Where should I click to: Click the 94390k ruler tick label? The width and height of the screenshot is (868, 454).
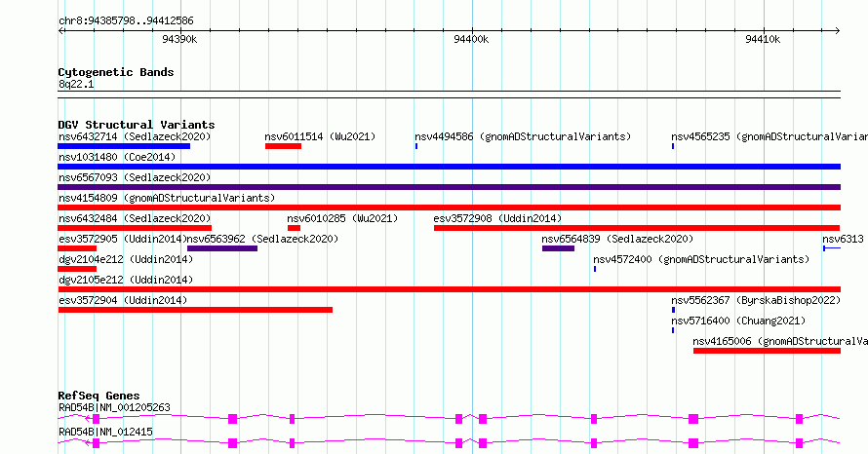pyautogui.click(x=179, y=39)
